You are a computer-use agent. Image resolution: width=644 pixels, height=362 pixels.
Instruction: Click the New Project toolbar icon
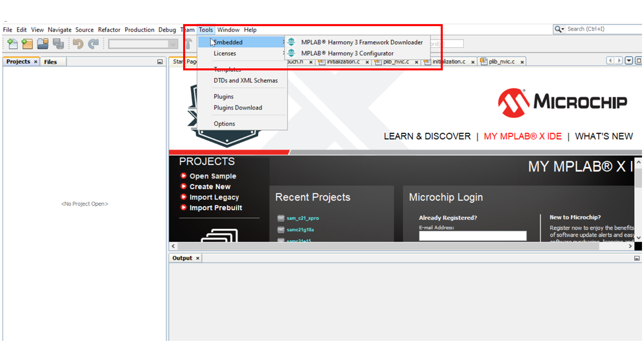[x=27, y=44]
